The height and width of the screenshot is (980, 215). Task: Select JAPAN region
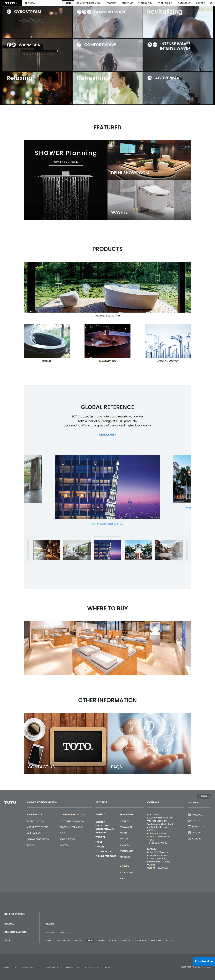(x=101, y=940)
